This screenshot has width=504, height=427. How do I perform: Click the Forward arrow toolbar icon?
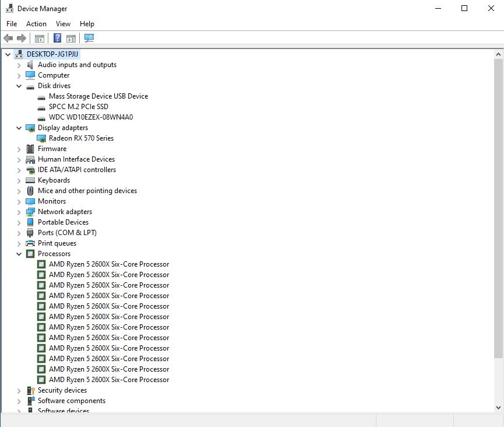click(x=21, y=38)
